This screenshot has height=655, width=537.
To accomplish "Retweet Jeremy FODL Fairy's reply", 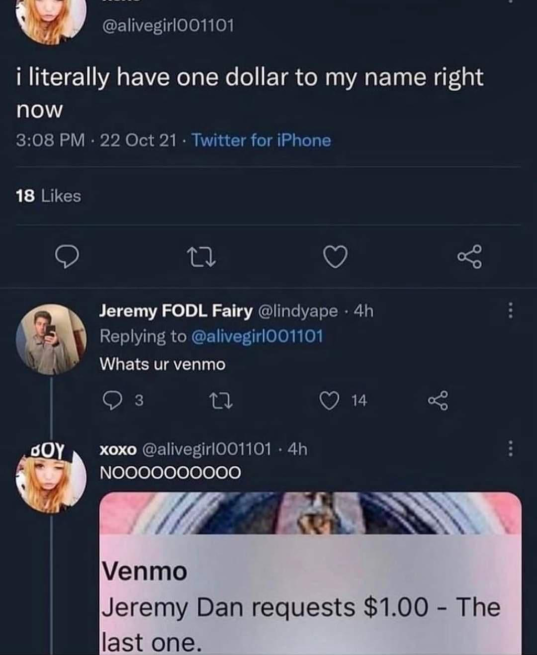I will (221, 401).
